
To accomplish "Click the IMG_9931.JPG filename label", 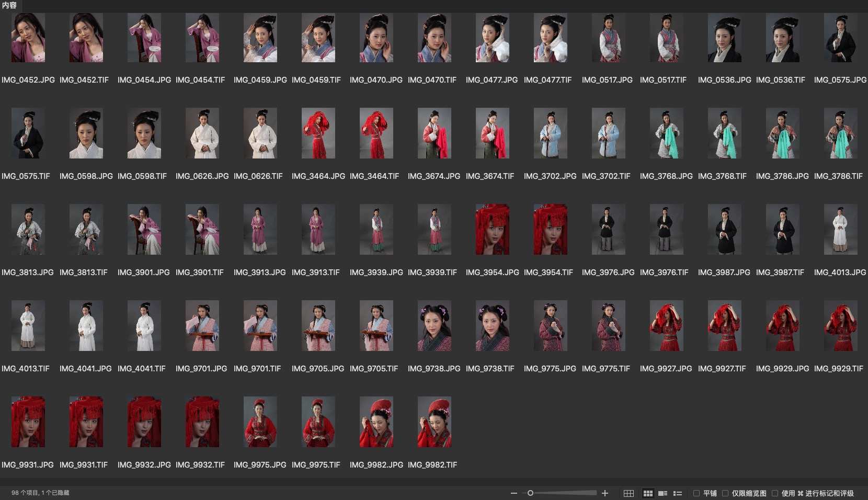I will pyautogui.click(x=28, y=465).
